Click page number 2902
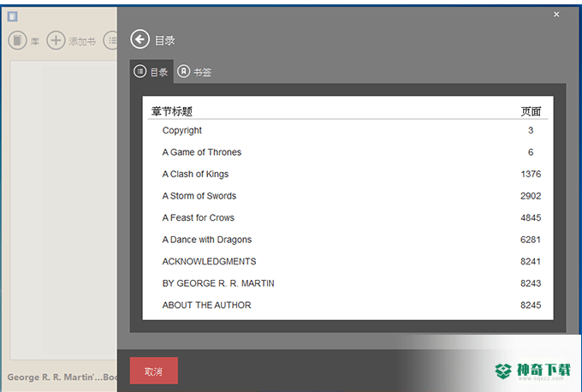This screenshot has width=582, height=392. click(x=531, y=196)
